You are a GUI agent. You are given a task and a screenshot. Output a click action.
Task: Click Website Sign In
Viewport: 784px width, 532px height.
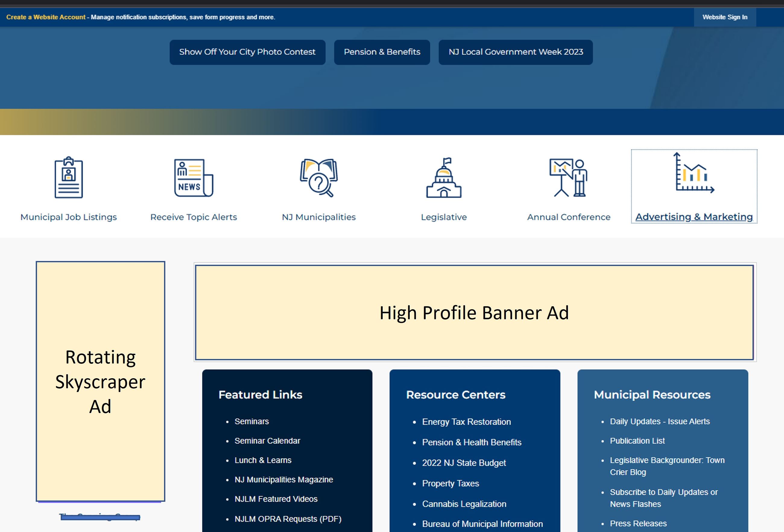pyautogui.click(x=725, y=17)
